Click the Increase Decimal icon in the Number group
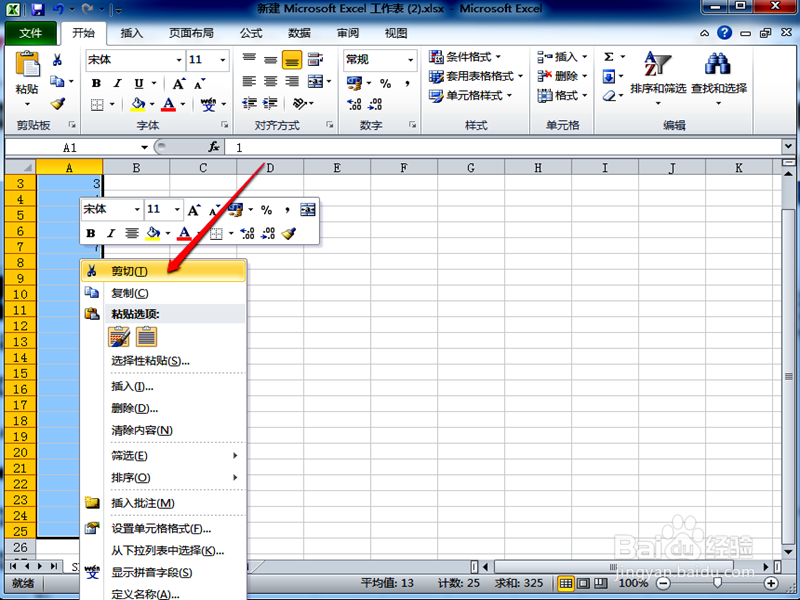The width and height of the screenshot is (800, 600). [354, 103]
